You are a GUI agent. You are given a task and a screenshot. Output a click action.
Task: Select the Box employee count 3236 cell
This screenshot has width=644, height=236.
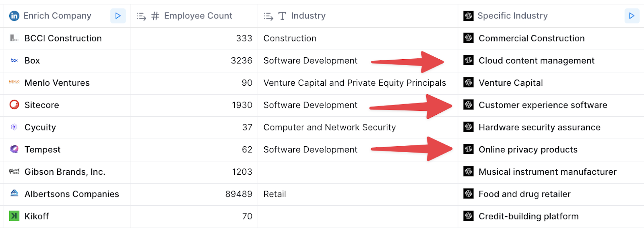pos(194,61)
